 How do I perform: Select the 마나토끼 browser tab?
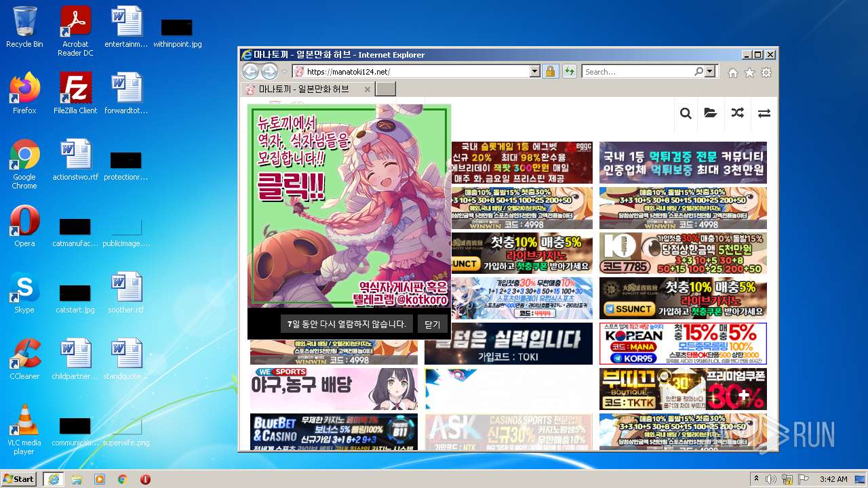point(307,89)
